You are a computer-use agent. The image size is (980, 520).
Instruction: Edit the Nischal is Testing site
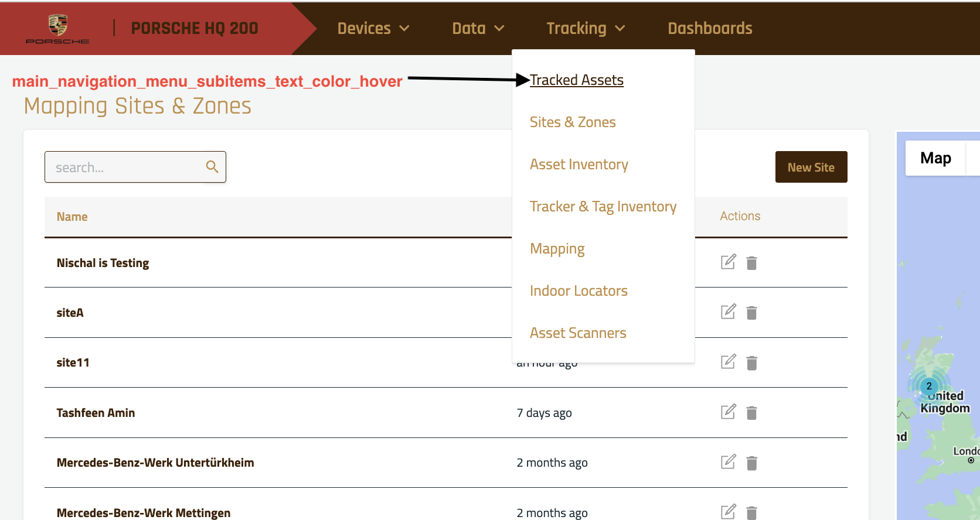point(728,262)
